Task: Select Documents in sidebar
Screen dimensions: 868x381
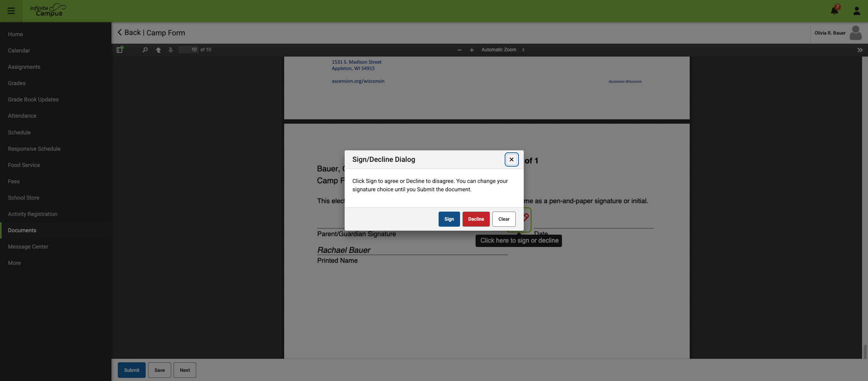Action: click(x=56, y=230)
